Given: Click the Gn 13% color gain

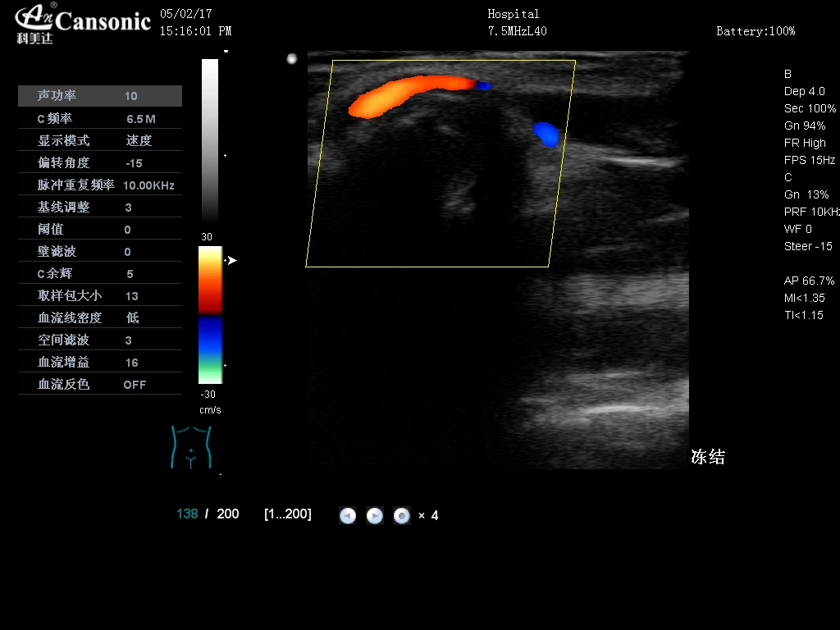Looking at the screenshot, I should pyautogui.click(x=806, y=194).
